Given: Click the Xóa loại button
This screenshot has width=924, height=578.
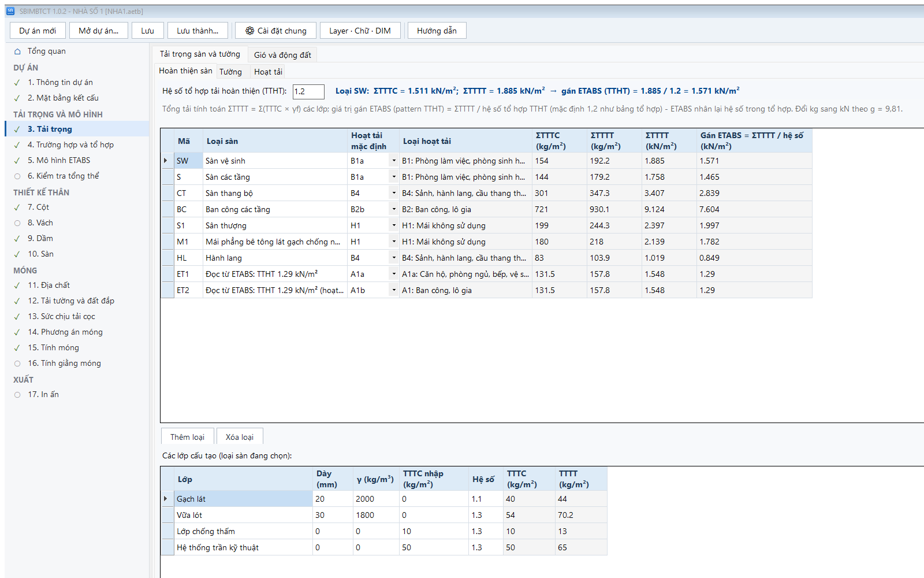Looking at the screenshot, I should point(240,437).
